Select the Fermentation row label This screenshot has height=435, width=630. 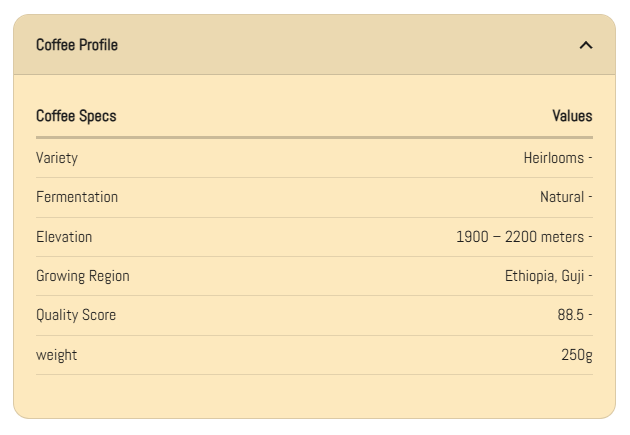(x=77, y=197)
